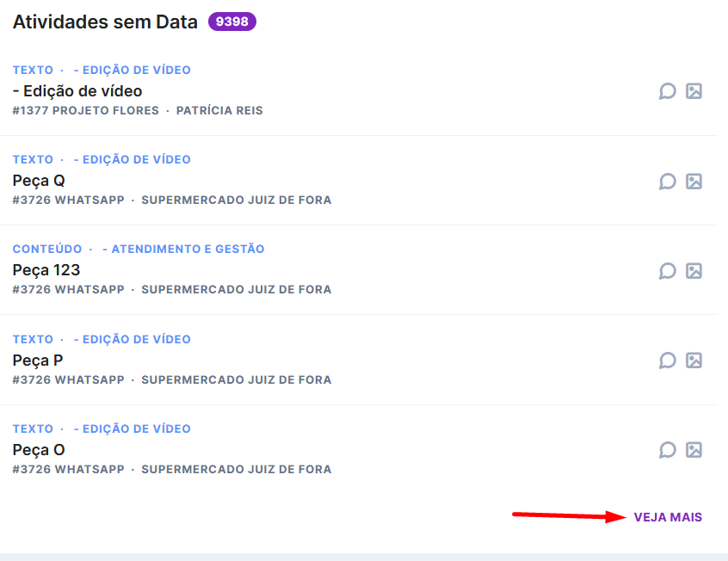This screenshot has height=561, width=728.
Task: Open image icon on Peça 123 row
Action: pyautogui.click(x=694, y=271)
